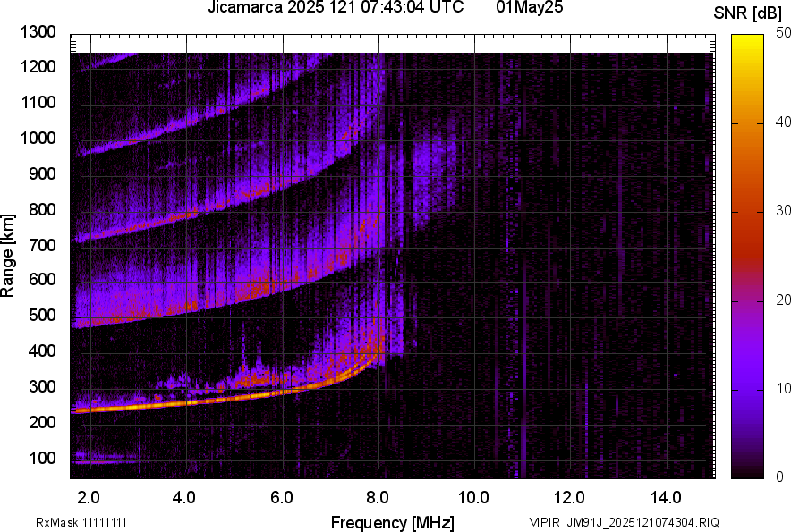Screen dimensions: 791x532
Task: Click the 600 range tick label
Action: click(43, 280)
